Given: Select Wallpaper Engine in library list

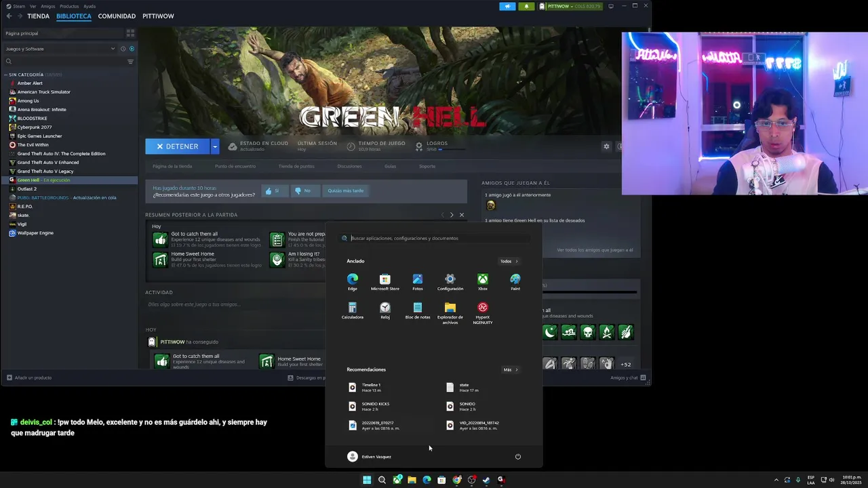Looking at the screenshot, I should (35, 232).
